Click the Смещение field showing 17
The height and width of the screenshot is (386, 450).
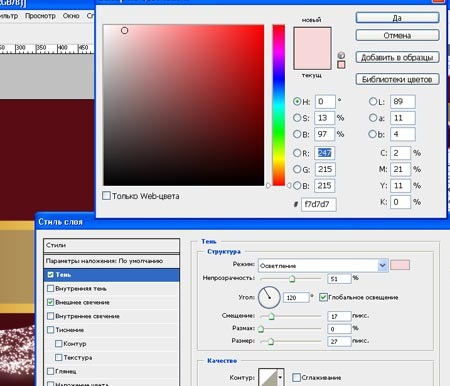(339, 316)
